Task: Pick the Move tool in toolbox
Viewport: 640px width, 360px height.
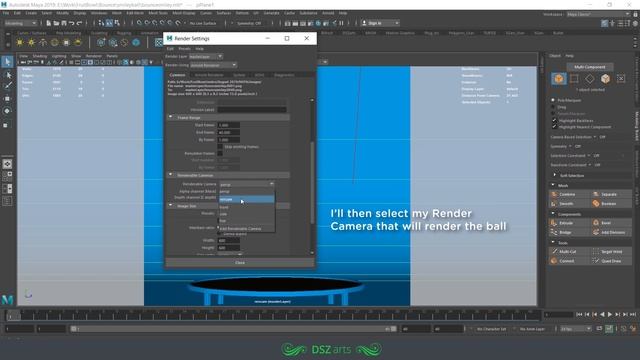Action: (x=7, y=98)
